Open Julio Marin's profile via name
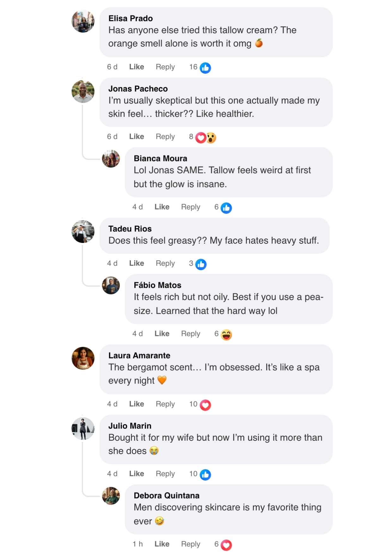 point(130,426)
